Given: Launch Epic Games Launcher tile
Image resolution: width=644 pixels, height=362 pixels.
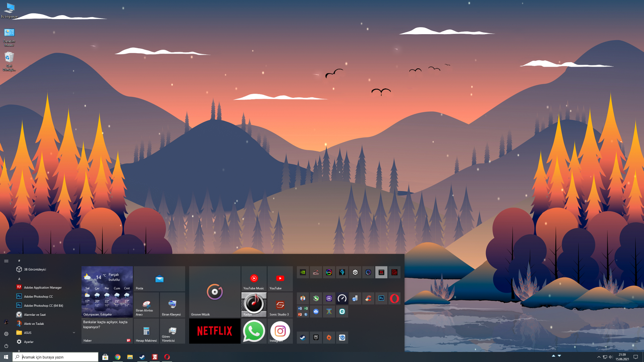Looking at the screenshot, I should 316,338.
